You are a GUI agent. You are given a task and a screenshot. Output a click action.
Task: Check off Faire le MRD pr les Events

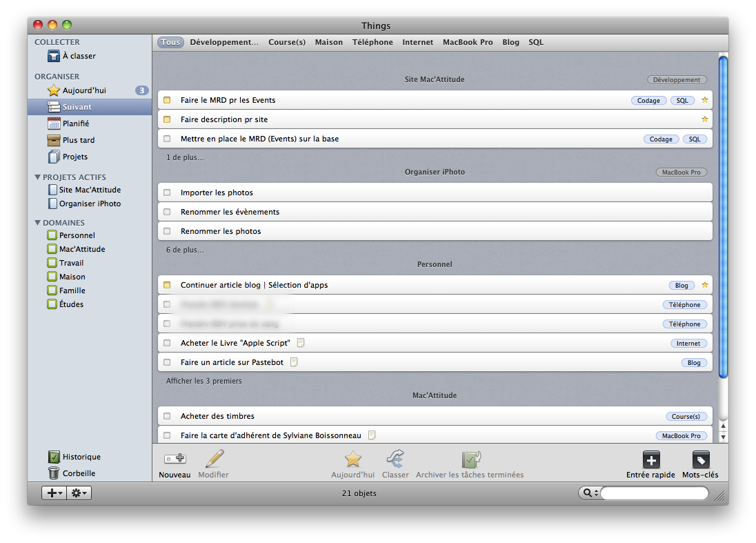pyautogui.click(x=167, y=100)
